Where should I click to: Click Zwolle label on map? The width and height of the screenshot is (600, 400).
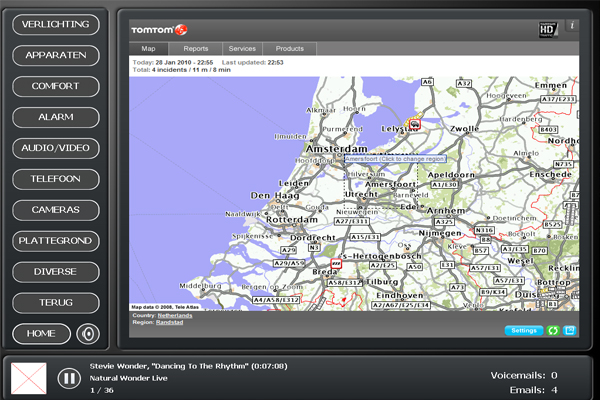465,129
